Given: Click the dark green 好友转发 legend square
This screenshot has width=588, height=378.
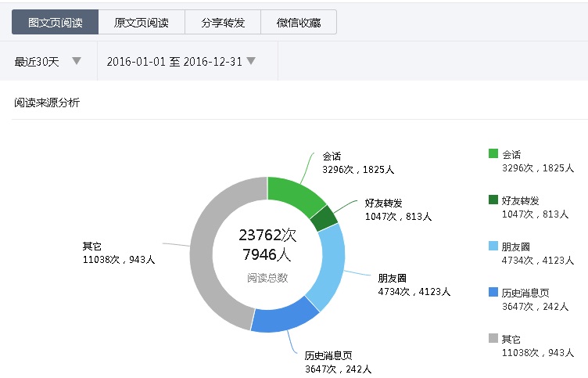Looking at the screenshot, I should pyautogui.click(x=493, y=200).
